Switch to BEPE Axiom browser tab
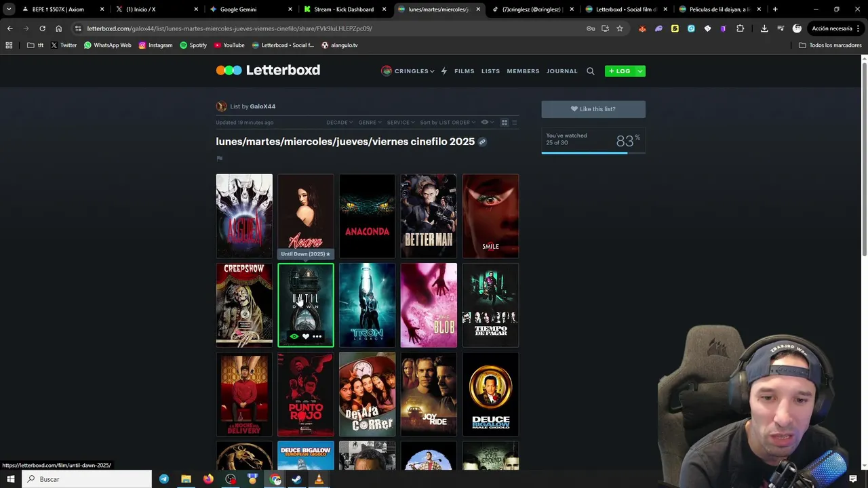The width and height of the screenshot is (868, 488). coord(63,9)
